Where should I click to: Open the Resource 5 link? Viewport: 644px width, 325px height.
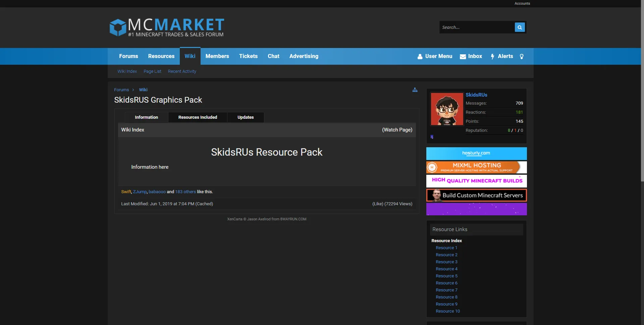[x=446, y=276]
